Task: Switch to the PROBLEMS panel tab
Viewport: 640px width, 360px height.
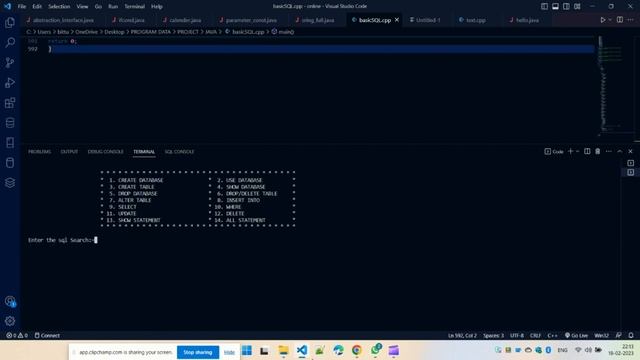Action: pyautogui.click(x=40, y=151)
